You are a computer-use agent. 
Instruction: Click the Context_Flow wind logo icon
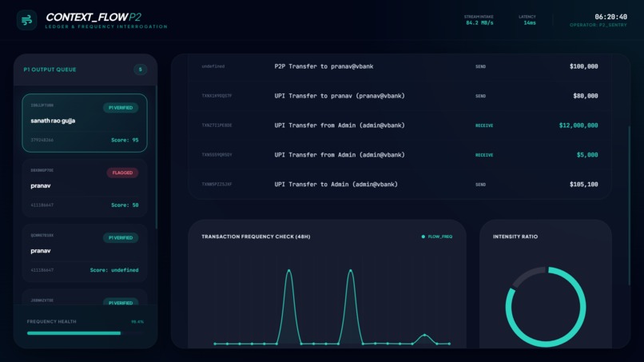(26, 20)
